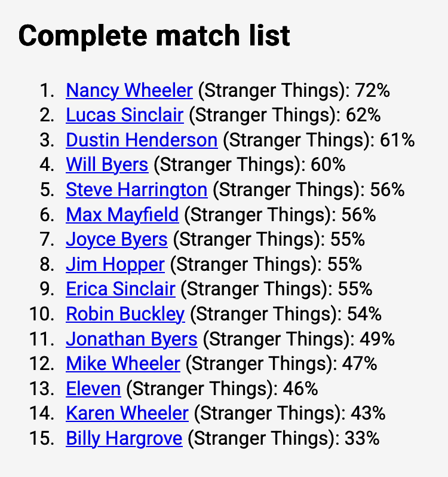Click Nancy Wheeler's 72% match score
This screenshot has height=477, width=448.
pos(372,90)
